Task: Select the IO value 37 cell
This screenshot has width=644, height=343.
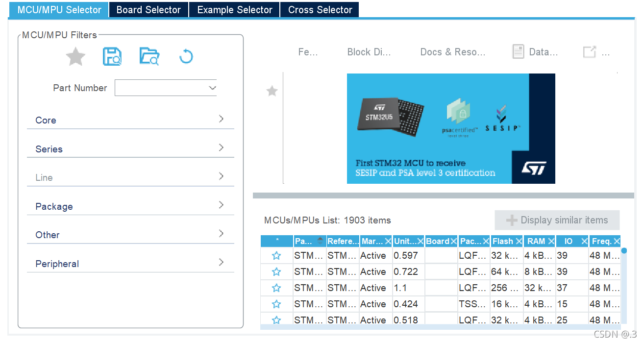Action: tap(572, 288)
